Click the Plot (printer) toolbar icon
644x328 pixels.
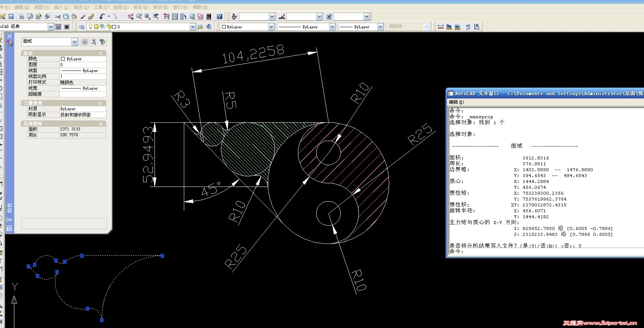tap(22, 17)
